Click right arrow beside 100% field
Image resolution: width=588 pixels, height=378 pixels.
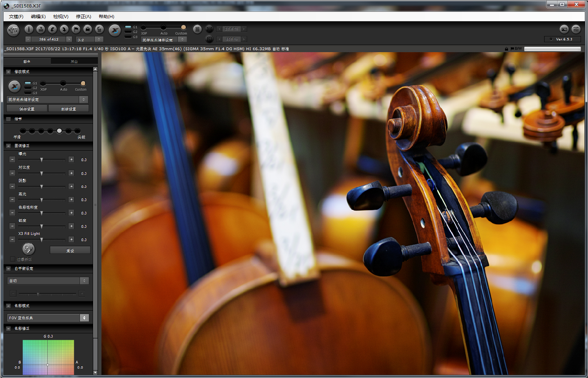coord(244,39)
